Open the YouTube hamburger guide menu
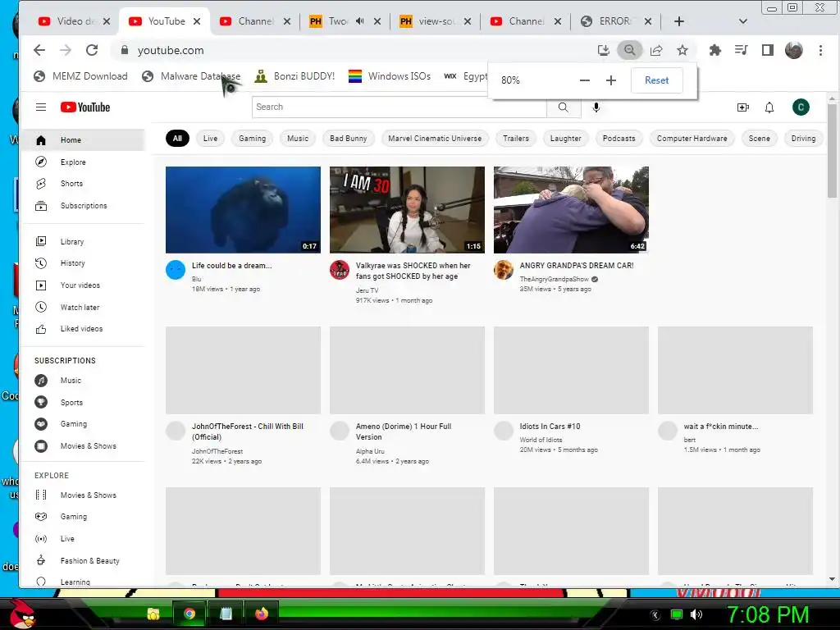This screenshot has height=630, width=840. click(41, 107)
